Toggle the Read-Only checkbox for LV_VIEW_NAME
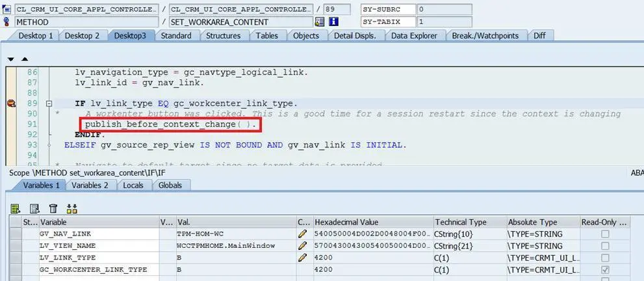 (605, 246)
